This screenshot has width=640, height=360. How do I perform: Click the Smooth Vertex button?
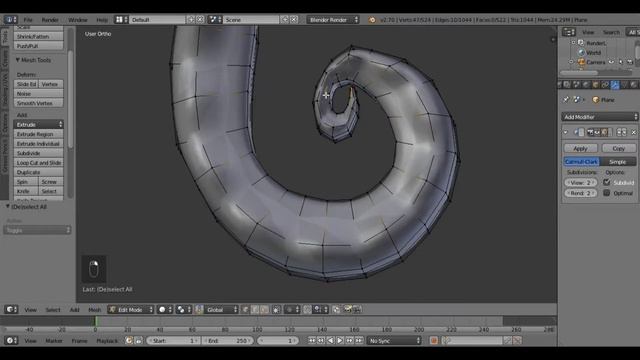[39, 103]
